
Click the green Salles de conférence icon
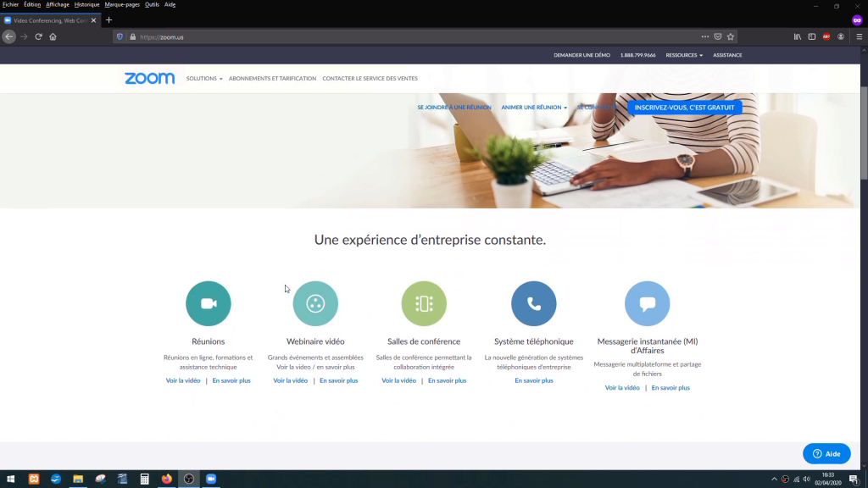point(424,303)
